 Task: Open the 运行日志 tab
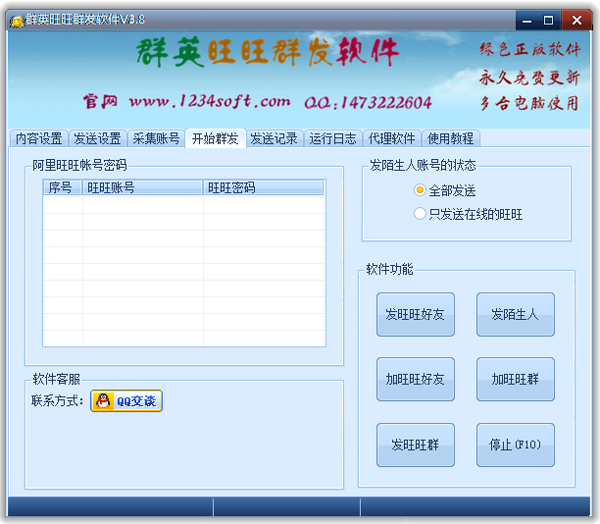coord(333,139)
